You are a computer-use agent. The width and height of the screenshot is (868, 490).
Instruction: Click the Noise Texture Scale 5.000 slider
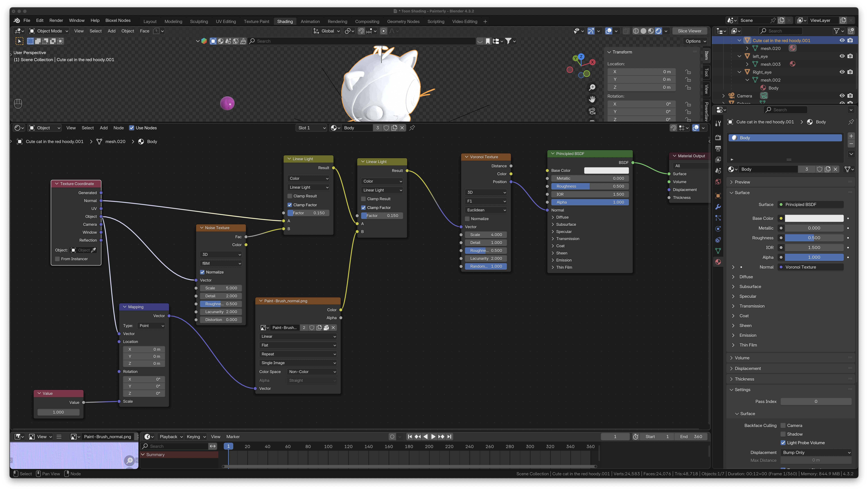[x=221, y=288]
